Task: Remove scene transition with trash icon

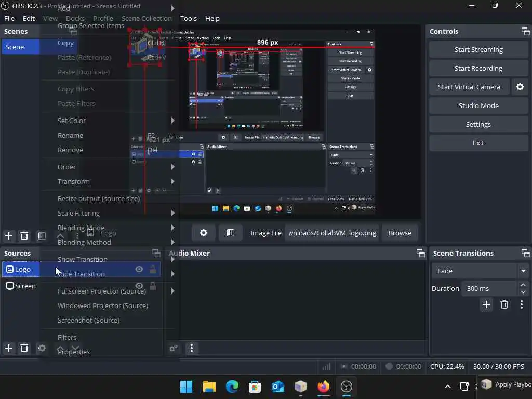Action: pos(504,304)
